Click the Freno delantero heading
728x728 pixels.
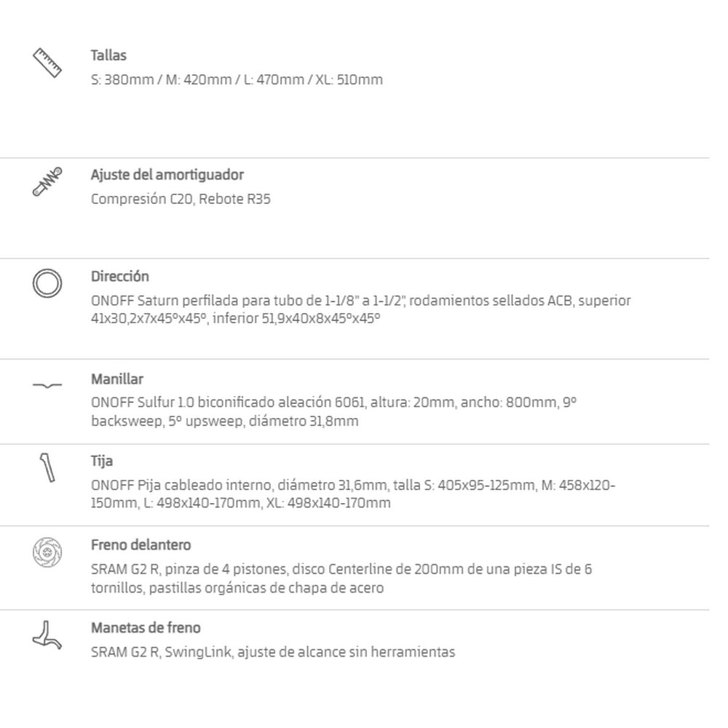(x=141, y=545)
